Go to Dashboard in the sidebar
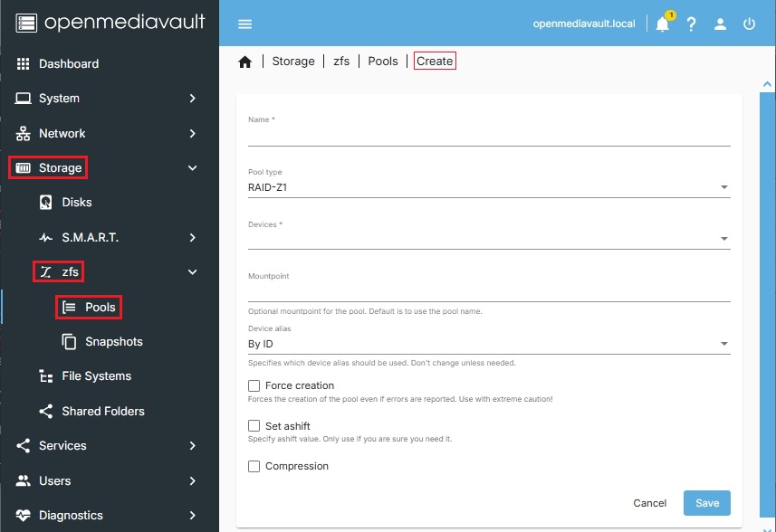The image size is (776, 532). coord(69,64)
